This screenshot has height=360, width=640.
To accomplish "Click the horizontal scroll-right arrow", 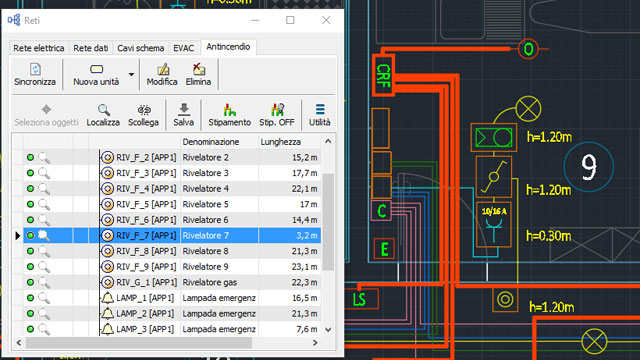I will coord(315,342).
